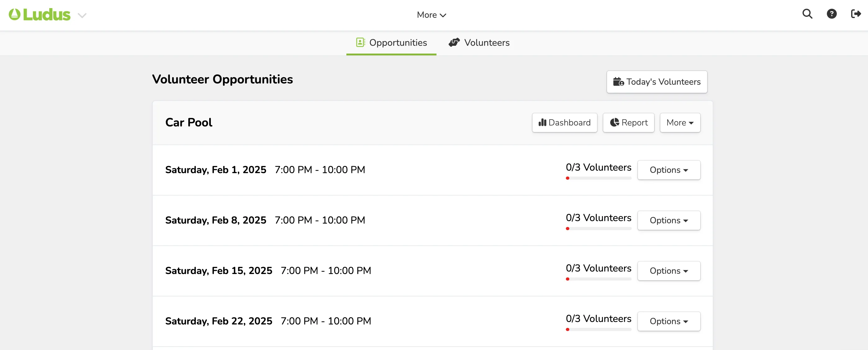Select the 'Saturday, Feb 15, 2025' date text
This screenshot has width=868, height=350.
point(219,271)
